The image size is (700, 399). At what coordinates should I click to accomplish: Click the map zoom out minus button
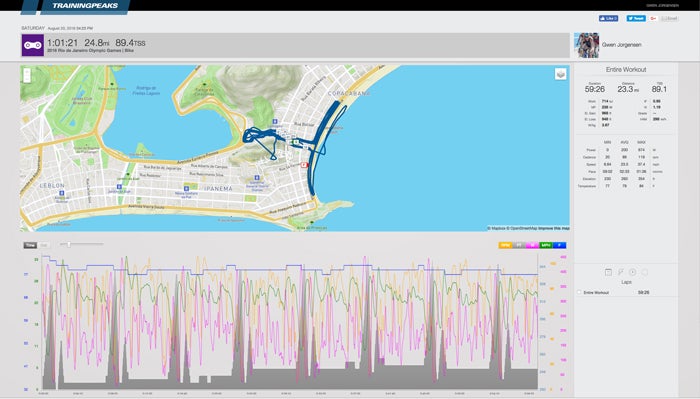click(x=27, y=79)
